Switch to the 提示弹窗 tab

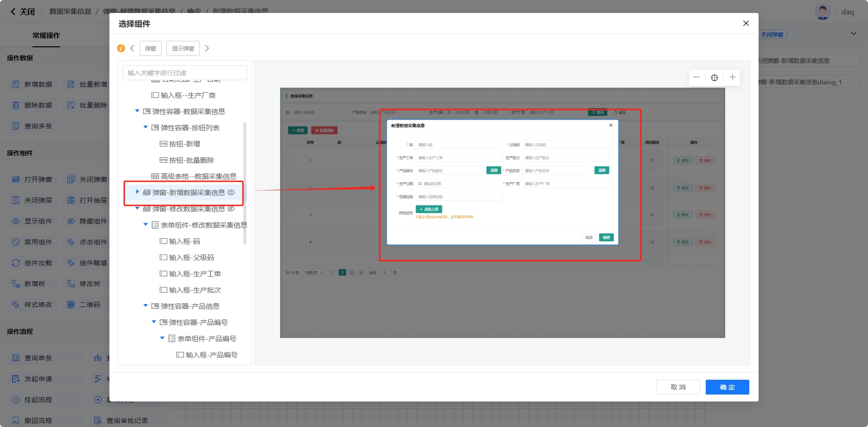coord(183,48)
